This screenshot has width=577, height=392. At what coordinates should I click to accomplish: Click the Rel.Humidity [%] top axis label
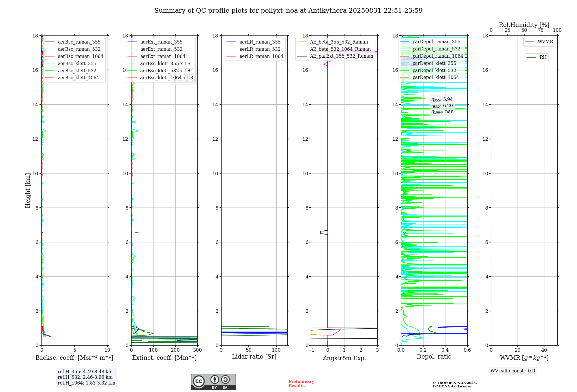[524, 25]
